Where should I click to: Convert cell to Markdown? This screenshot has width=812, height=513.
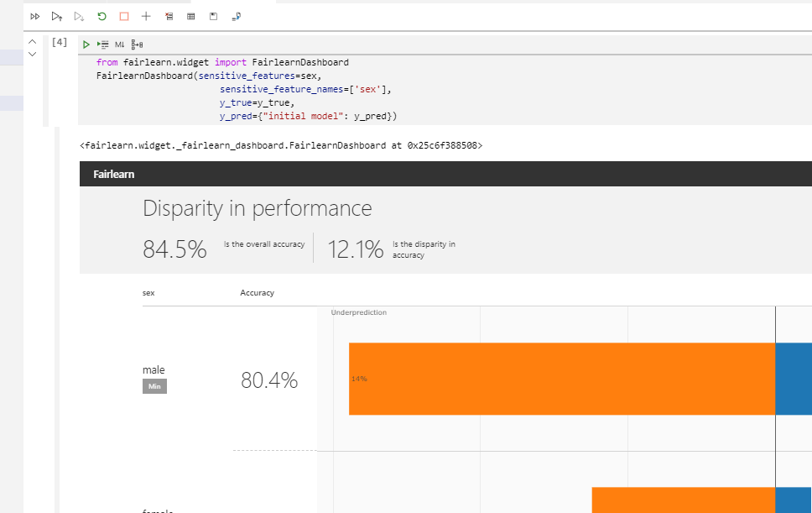click(120, 44)
